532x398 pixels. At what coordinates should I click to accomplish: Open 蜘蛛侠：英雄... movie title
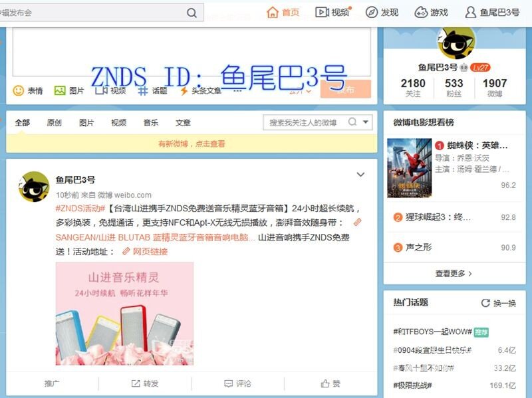click(477, 146)
